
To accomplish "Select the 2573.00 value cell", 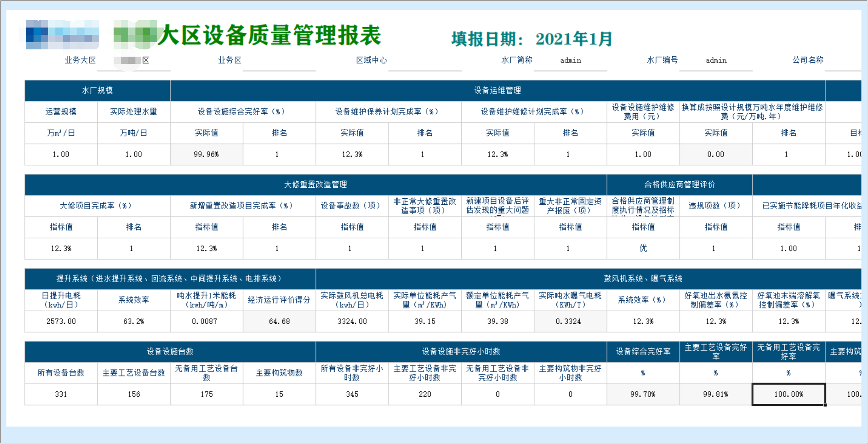I will pos(61,321).
